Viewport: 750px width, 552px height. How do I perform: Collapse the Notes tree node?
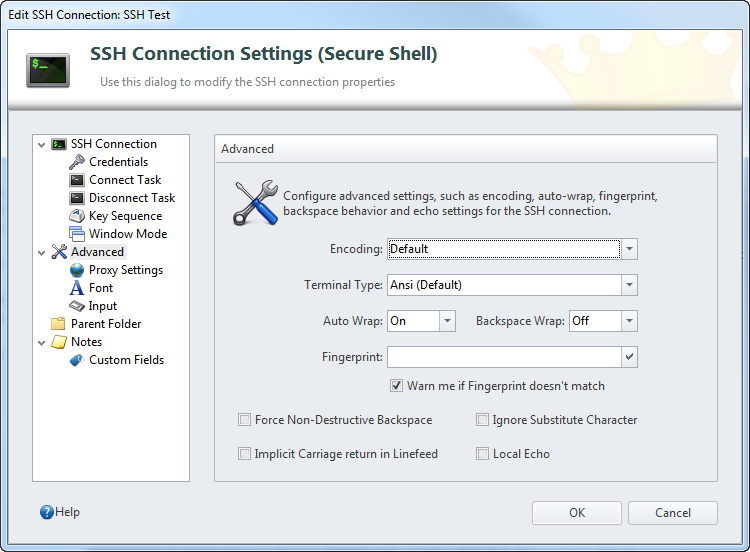42,342
